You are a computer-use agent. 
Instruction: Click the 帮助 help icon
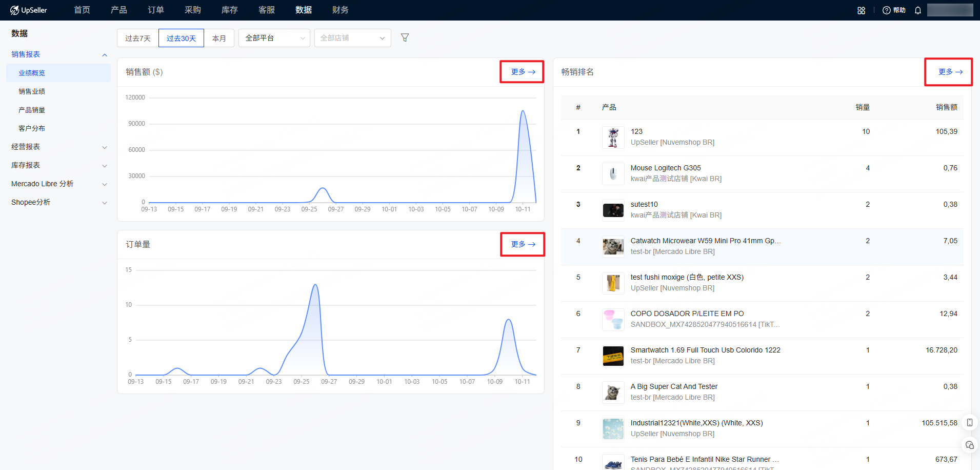click(x=894, y=10)
